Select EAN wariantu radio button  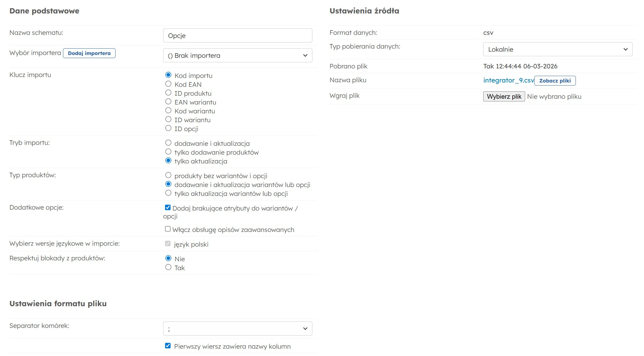[x=168, y=101]
